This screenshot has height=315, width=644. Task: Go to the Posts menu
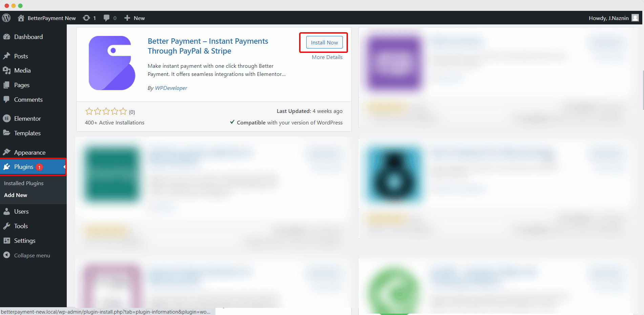click(x=21, y=56)
